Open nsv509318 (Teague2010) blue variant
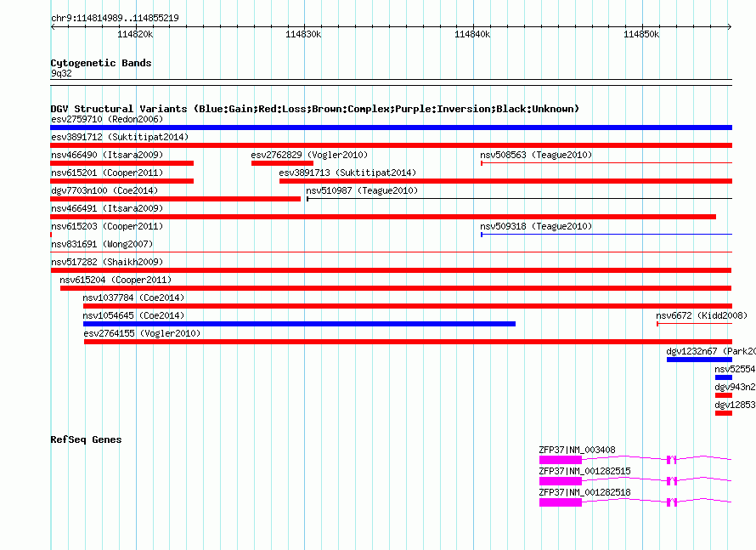Screen dimensions: 756x550 click(606, 235)
